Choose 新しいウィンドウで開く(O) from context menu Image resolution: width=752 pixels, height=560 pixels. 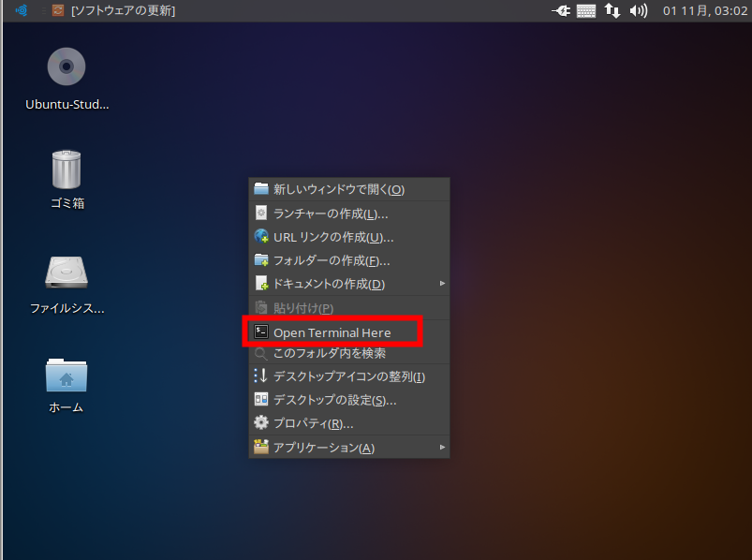pyautogui.click(x=349, y=189)
